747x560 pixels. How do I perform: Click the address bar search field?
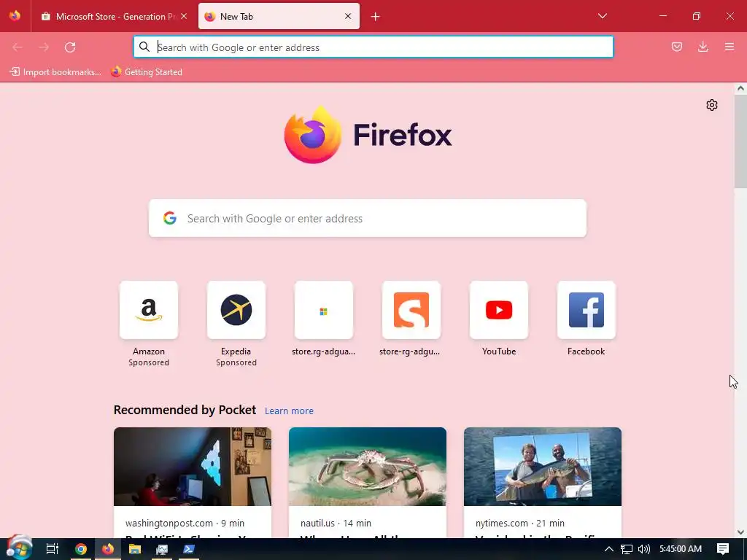[373, 47]
